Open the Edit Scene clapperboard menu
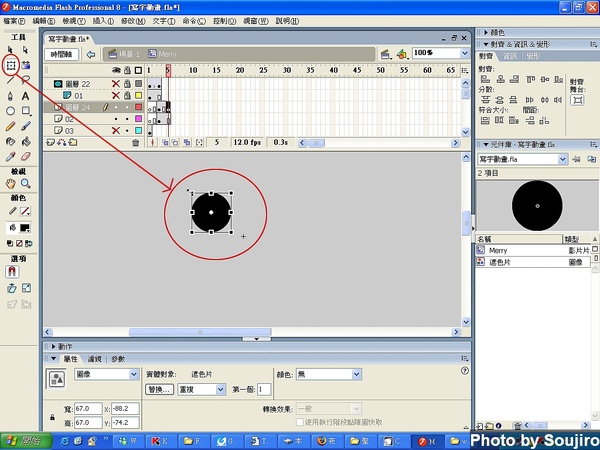 [x=386, y=54]
